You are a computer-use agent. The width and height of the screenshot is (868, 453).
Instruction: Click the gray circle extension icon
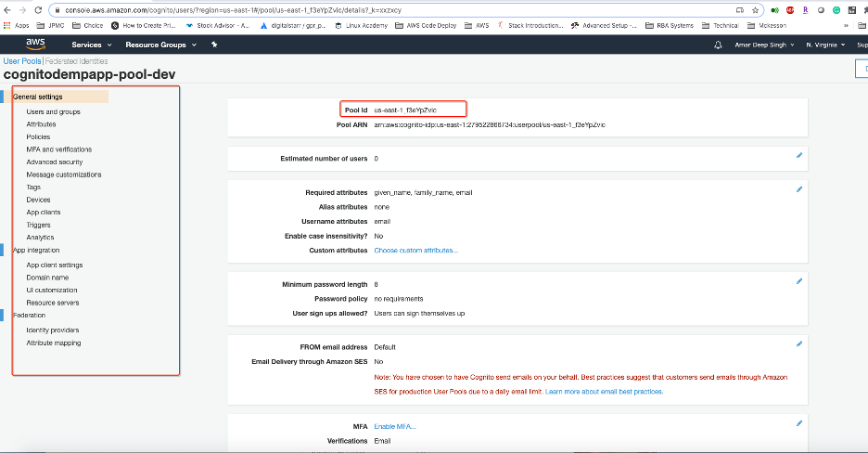tap(821, 10)
